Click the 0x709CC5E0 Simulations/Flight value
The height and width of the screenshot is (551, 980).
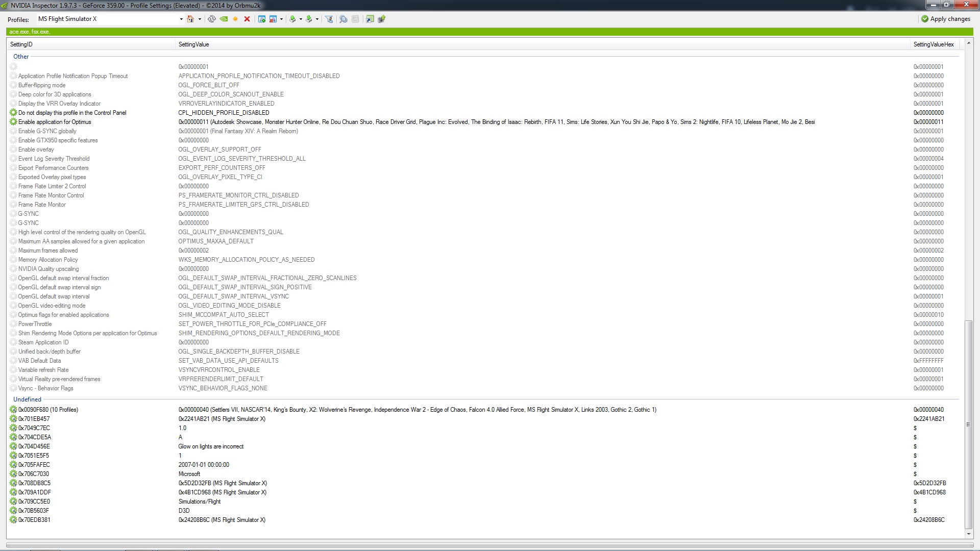pos(200,502)
